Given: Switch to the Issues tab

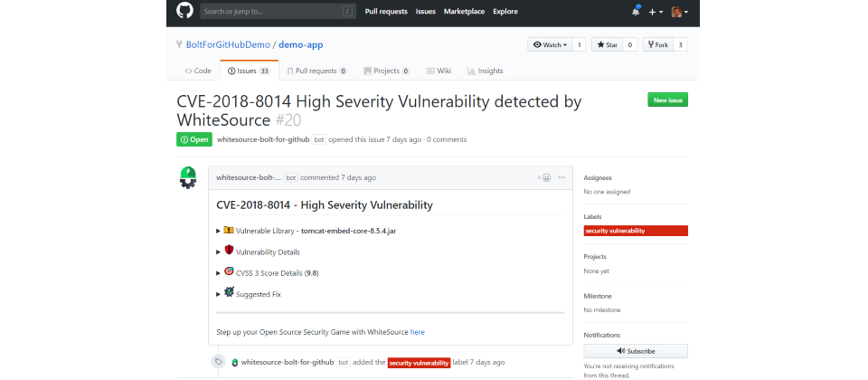Looking at the screenshot, I should click(250, 71).
